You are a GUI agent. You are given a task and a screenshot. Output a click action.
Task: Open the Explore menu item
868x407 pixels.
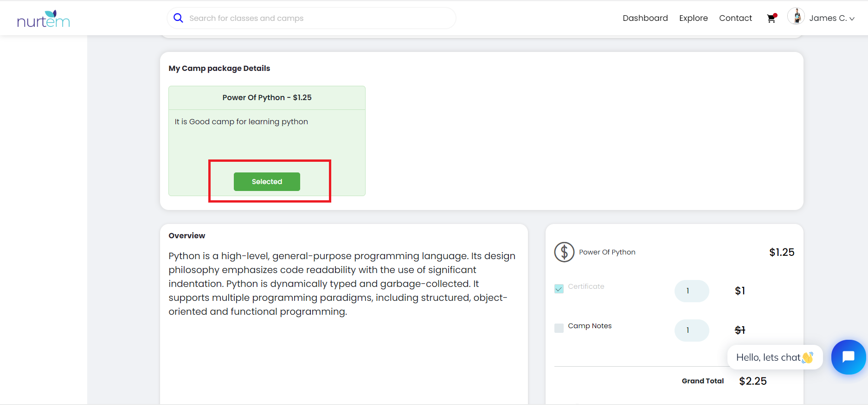coord(693,18)
